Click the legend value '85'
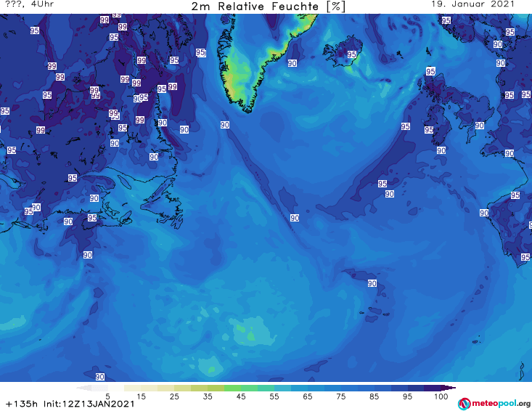 pos(375,396)
